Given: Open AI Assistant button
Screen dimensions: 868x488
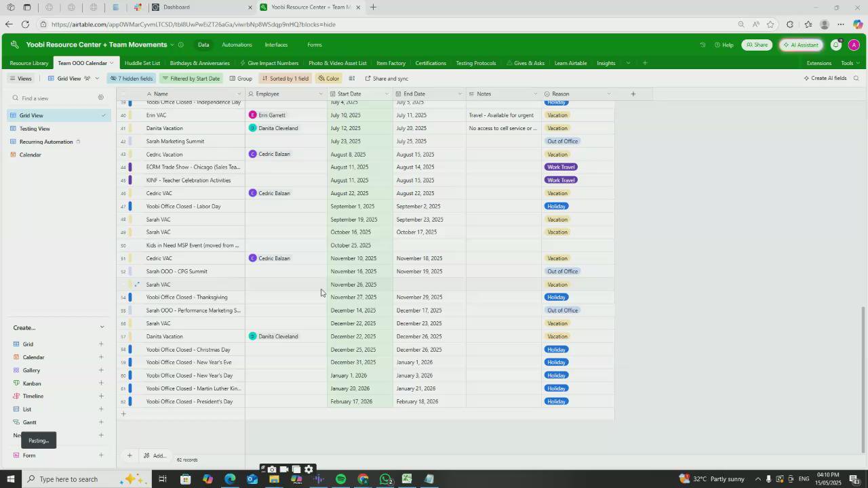Looking at the screenshot, I should [x=800, y=45].
